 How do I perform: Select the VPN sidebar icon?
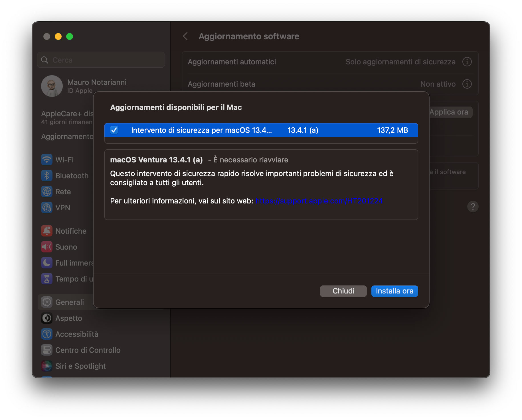(x=47, y=207)
